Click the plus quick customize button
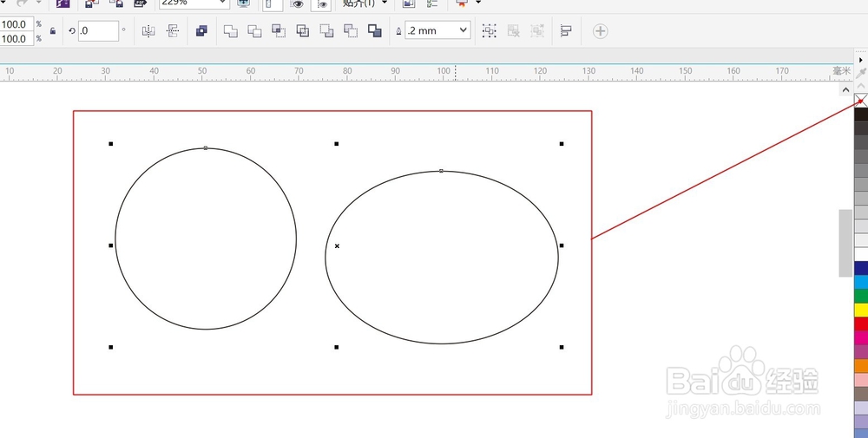This screenshot has height=438, width=868. click(x=600, y=31)
